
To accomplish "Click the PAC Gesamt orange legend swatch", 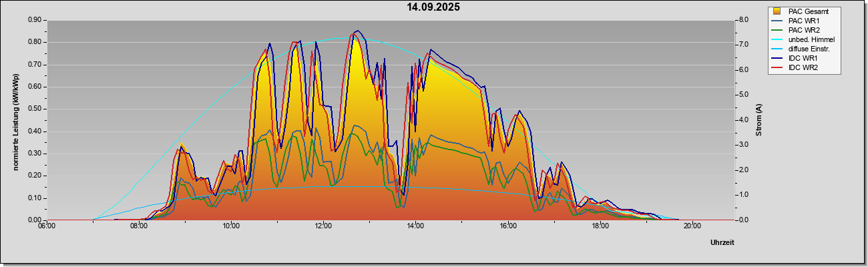I will click(777, 11).
